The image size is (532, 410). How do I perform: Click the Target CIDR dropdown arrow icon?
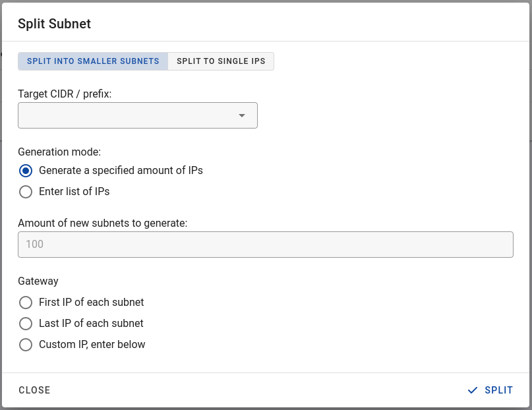coord(241,115)
